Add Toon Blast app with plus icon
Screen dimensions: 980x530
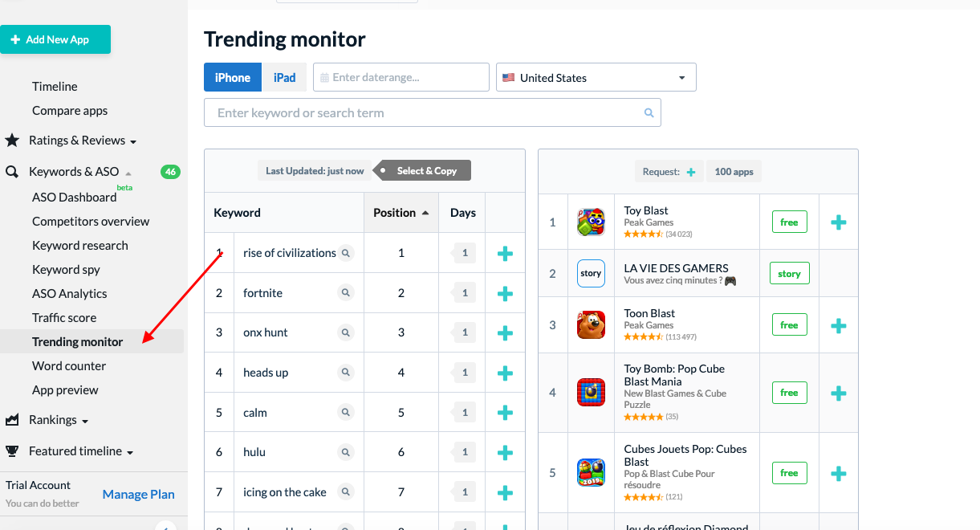click(839, 325)
